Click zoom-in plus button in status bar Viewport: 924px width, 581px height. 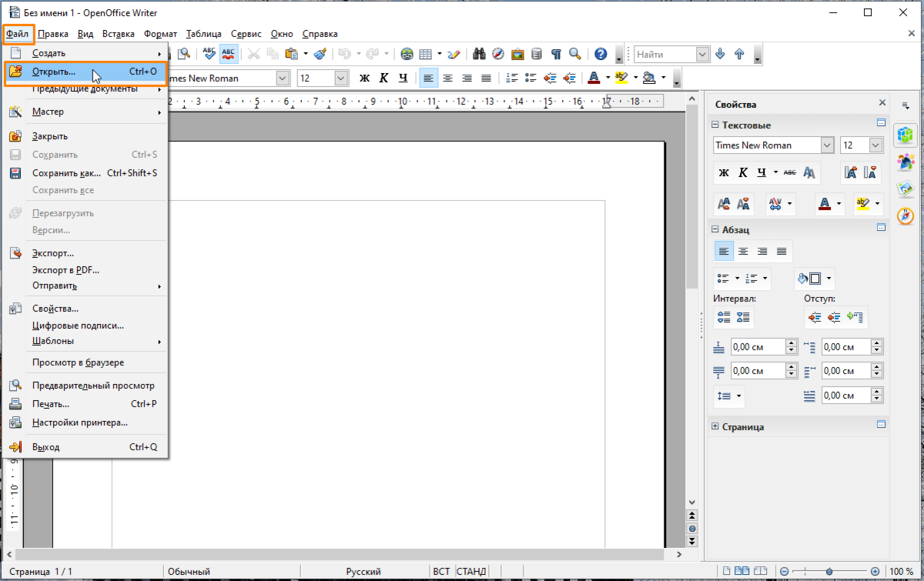(875, 572)
